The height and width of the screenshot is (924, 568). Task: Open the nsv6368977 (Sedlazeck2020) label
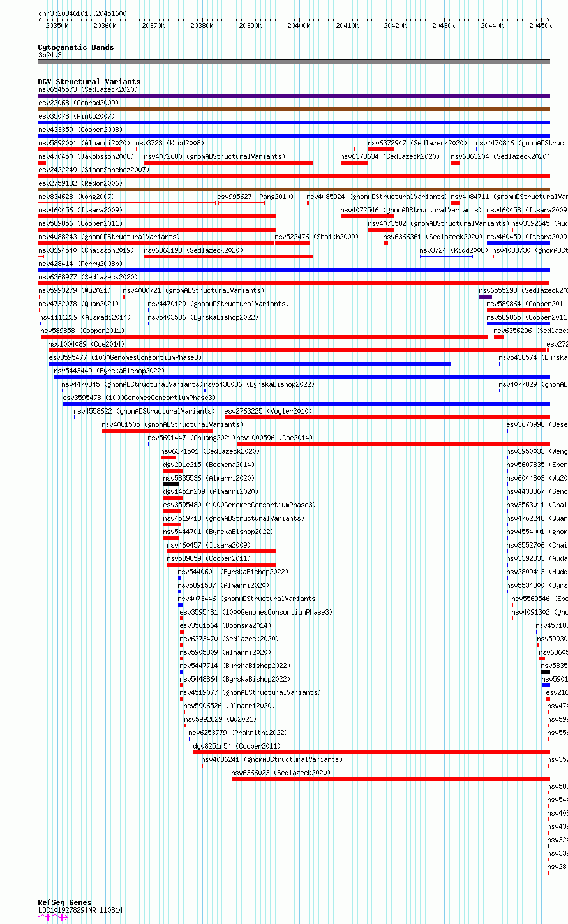[88, 277]
